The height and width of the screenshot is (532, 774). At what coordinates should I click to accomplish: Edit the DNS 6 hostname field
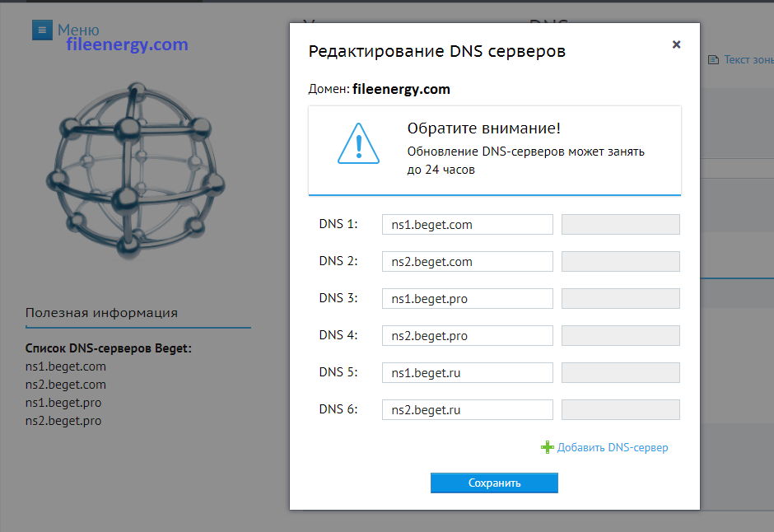(x=468, y=409)
